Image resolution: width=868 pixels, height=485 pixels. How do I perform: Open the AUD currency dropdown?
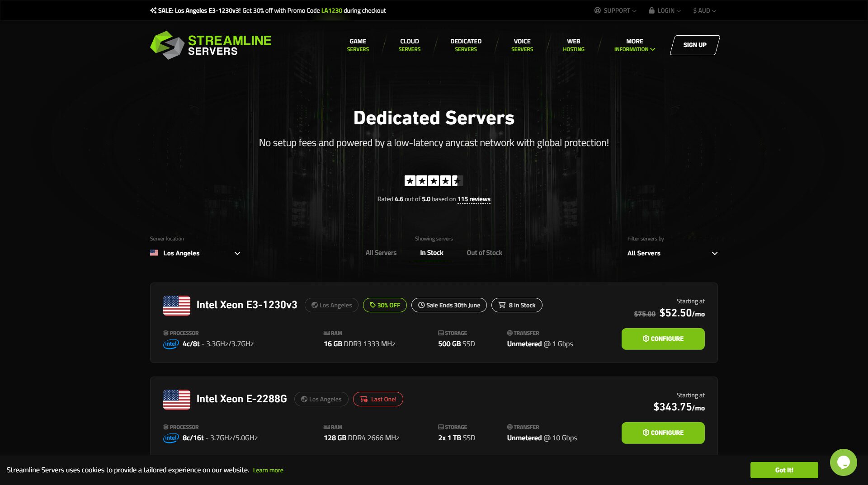704,10
